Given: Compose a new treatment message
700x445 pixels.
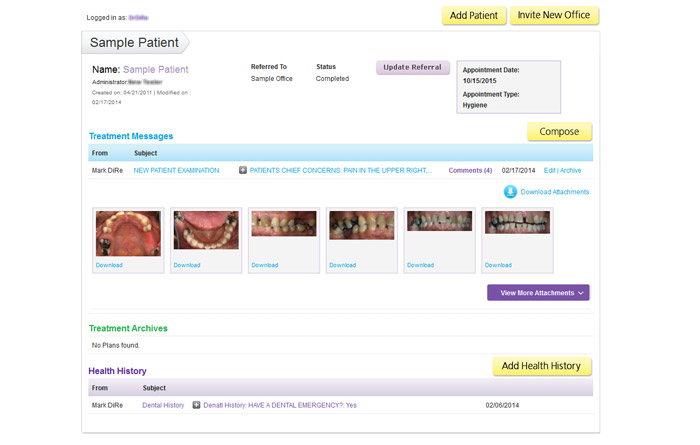Looking at the screenshot, I should (x=559, y=132).
